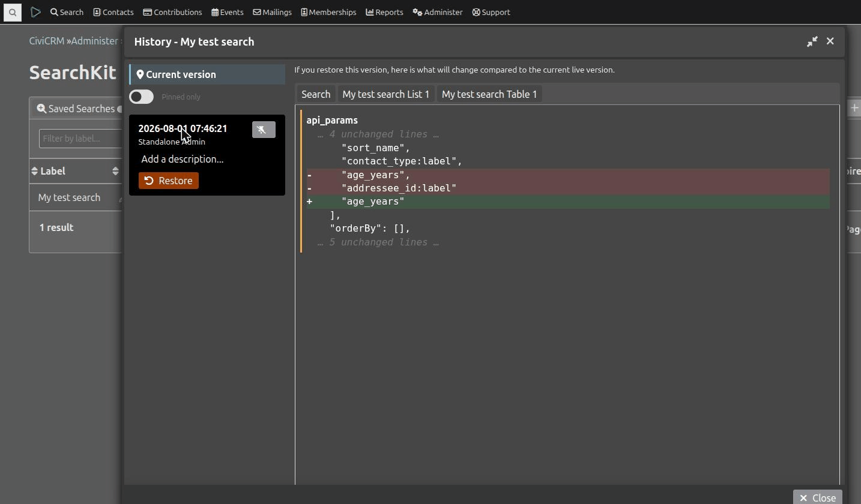Sort by the Label column header
Image resolution: width=861 pixels, height=504 pixels.
click(x=53, y=171)
